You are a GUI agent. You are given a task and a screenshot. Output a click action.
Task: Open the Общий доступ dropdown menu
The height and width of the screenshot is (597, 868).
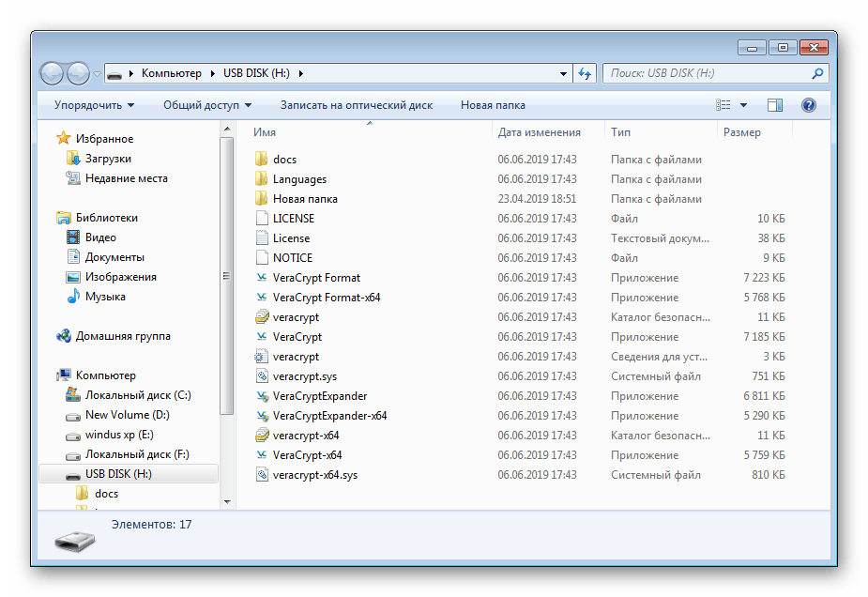pos(207,105)
